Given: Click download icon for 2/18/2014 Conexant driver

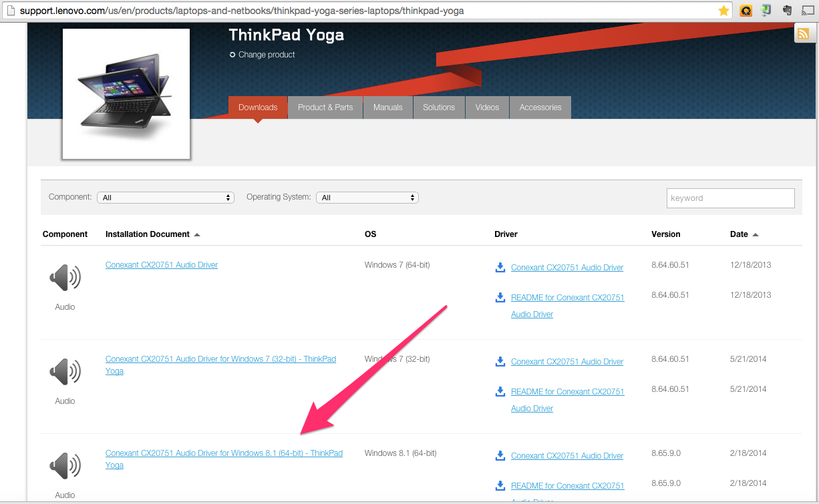Looking at the screenshot, I should (x=500, y=455).
